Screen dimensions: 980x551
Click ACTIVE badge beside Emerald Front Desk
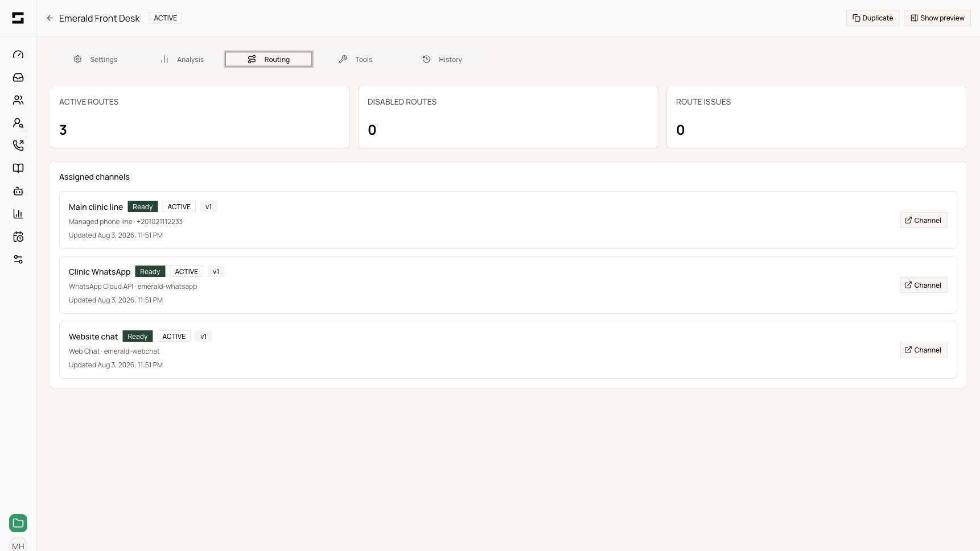[x=166, y=18]
